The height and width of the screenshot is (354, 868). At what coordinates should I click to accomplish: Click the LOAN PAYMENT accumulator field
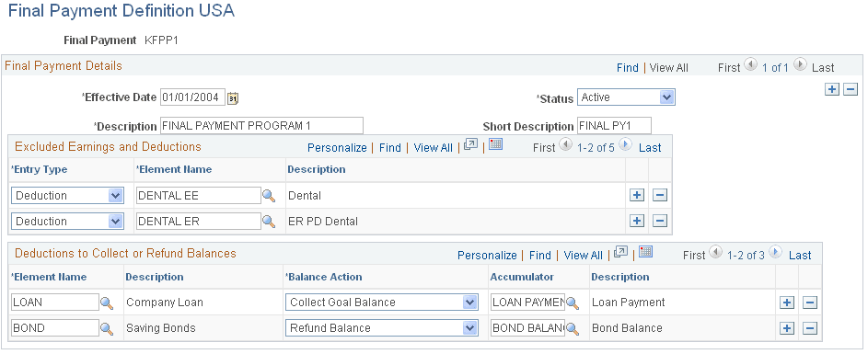click(527, 302)
